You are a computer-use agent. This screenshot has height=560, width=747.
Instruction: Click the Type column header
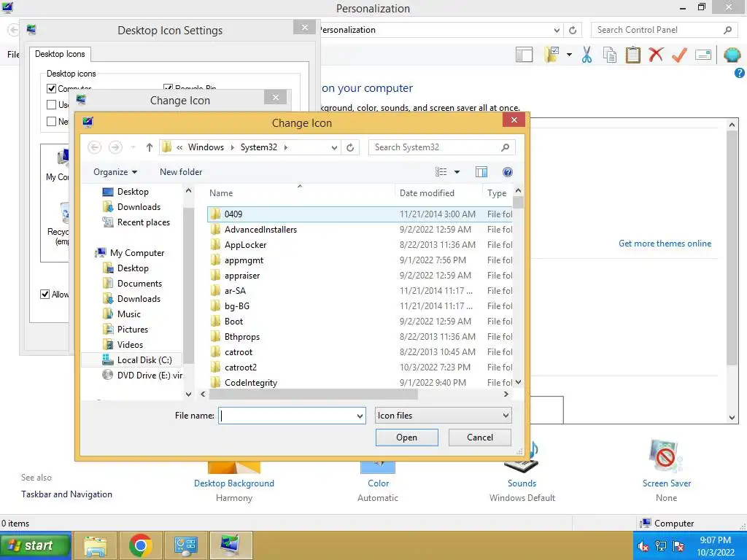498,192
